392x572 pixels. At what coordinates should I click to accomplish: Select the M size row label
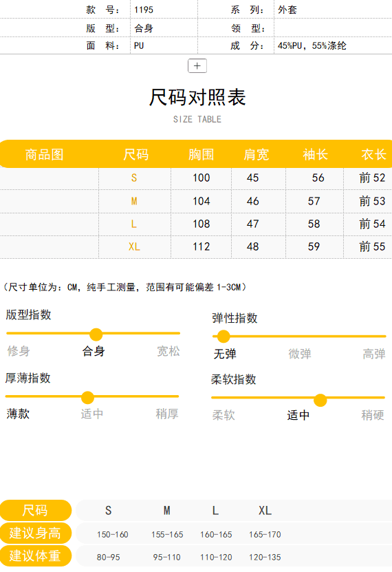coord(134,201)
